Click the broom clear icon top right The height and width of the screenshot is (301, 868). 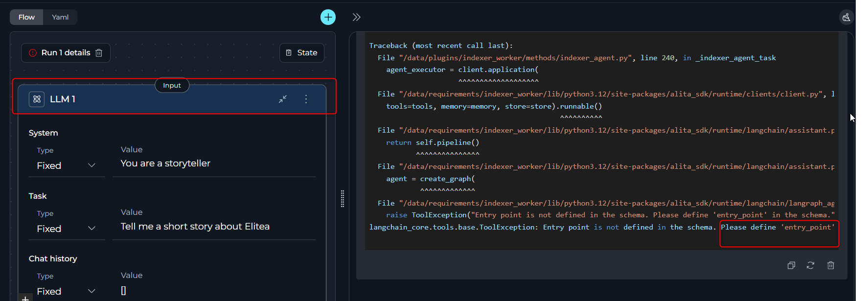(846, 17)
